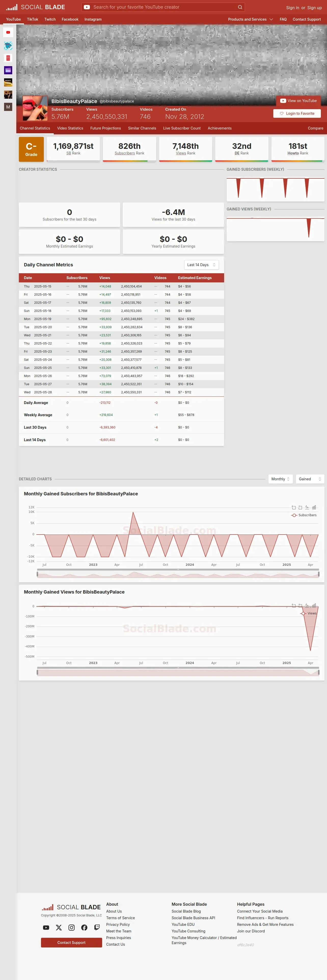Viewport: 327px width, 980px height.
Task: Click the left handle of Views range slider
Action: [37, 672]
